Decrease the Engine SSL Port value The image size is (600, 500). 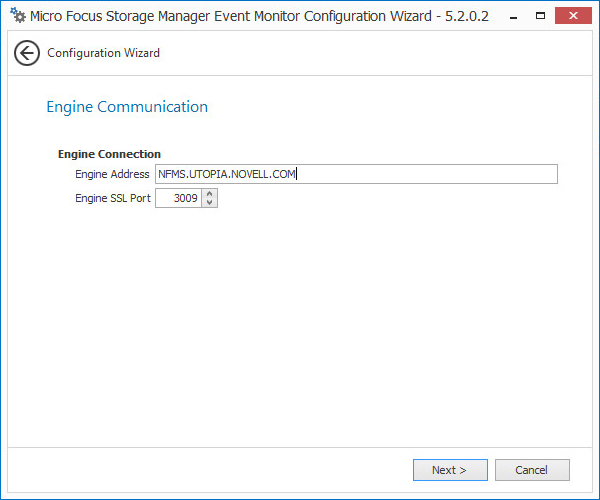209,203
